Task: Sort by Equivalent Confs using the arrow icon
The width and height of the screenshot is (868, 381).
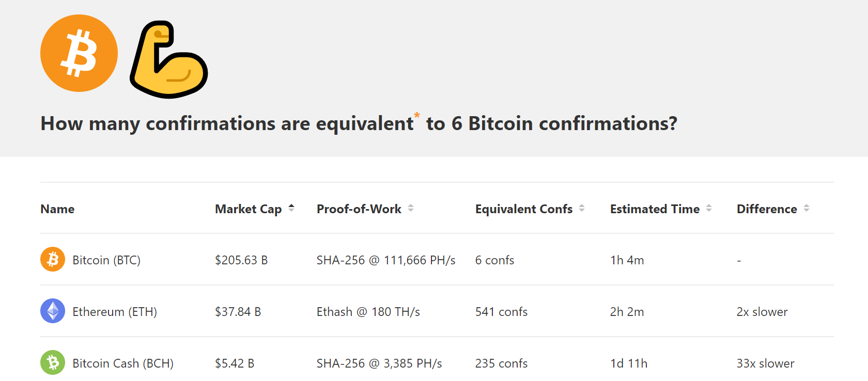Action: 582,208
